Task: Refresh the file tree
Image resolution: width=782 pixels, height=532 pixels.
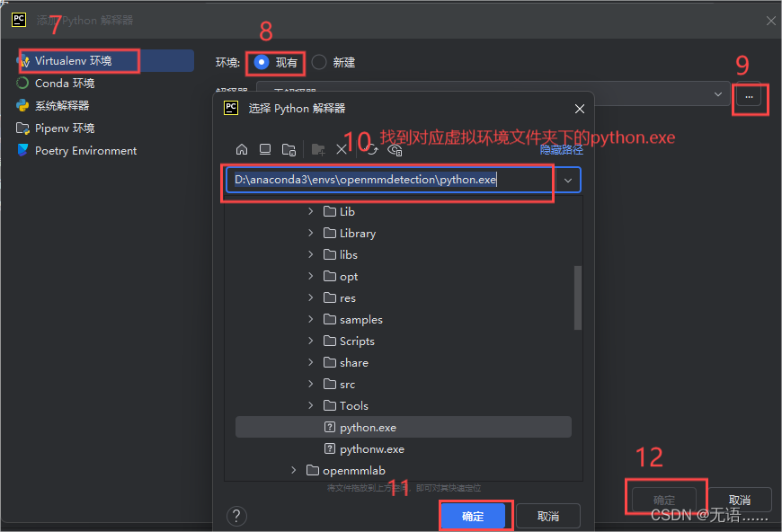Action: click(372, 149)
